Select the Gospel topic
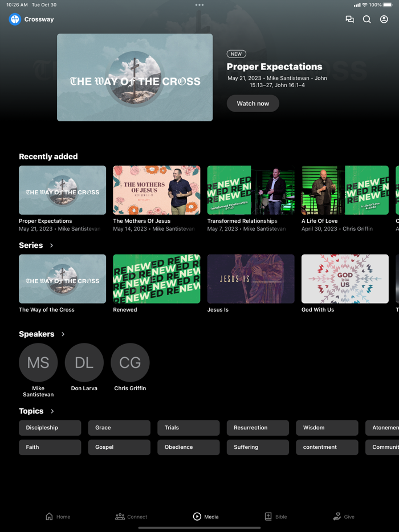 pyautogui.click(x=119, y=447)
